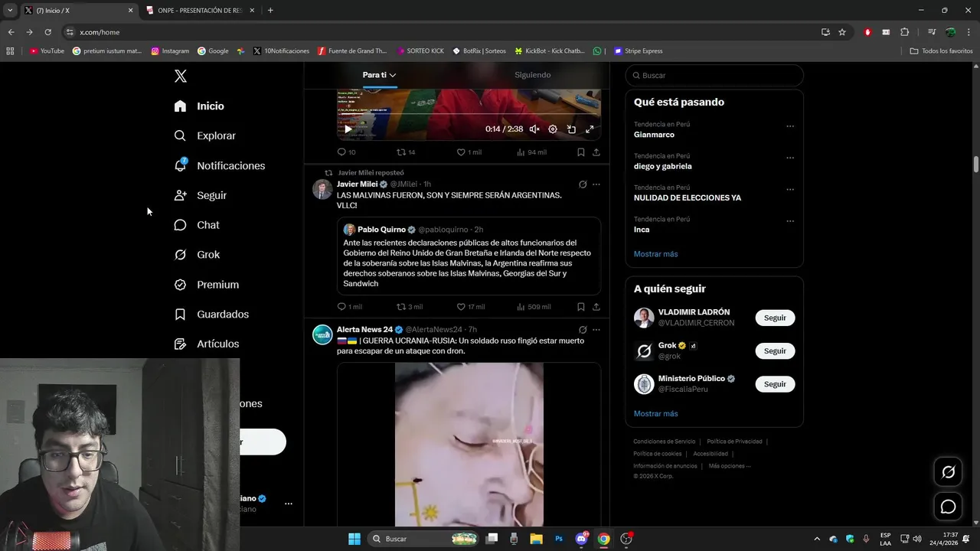Open Photoshop from the taskbar
This screenshot has width=980, height=551.
[559, 539]
